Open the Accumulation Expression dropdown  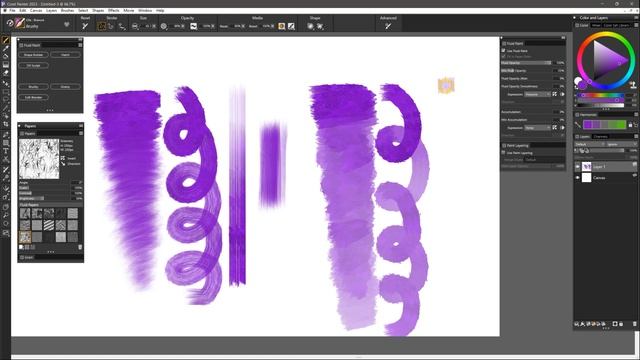click(537, 128)
